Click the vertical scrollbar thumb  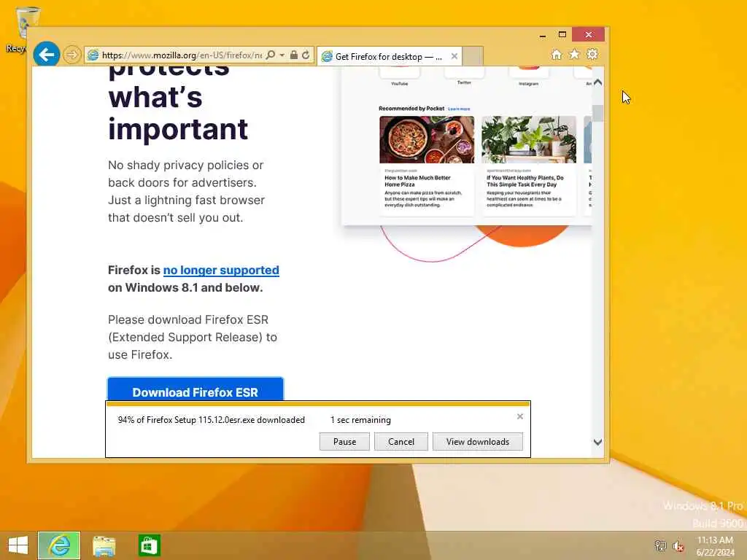point(598,113)
